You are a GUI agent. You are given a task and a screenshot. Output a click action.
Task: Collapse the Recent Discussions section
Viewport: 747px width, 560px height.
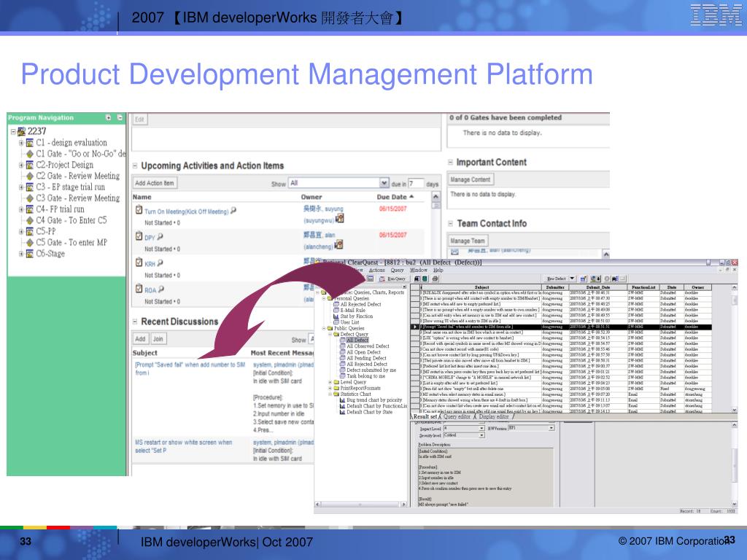(135, 322)
